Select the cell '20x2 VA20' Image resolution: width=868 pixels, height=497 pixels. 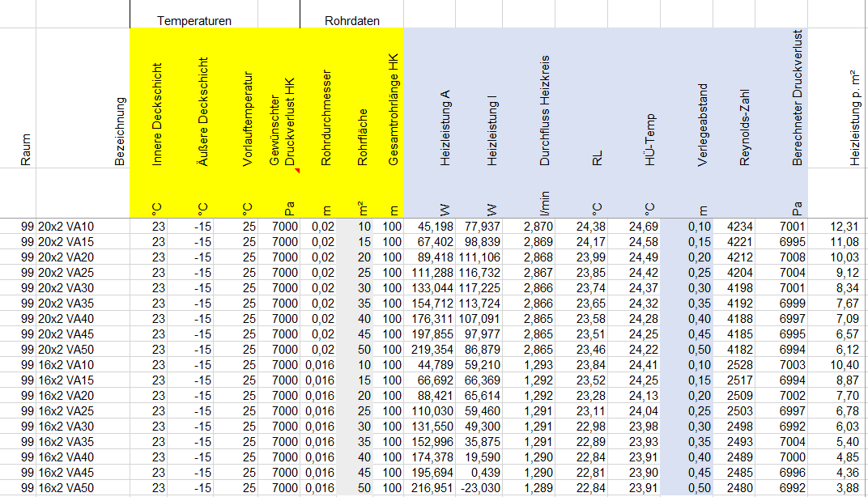(83, 257)
